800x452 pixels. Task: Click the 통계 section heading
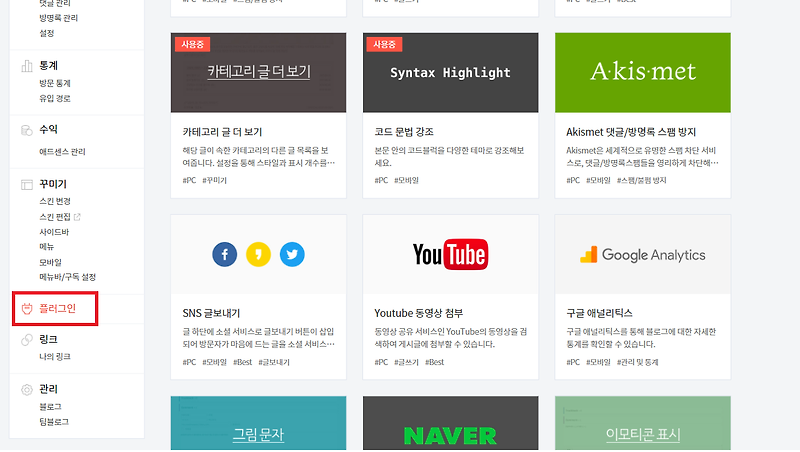click(49, 66)
